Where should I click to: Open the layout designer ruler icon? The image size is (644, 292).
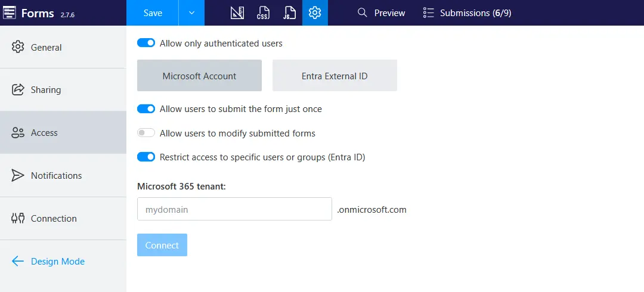click(x=237, y=13)
